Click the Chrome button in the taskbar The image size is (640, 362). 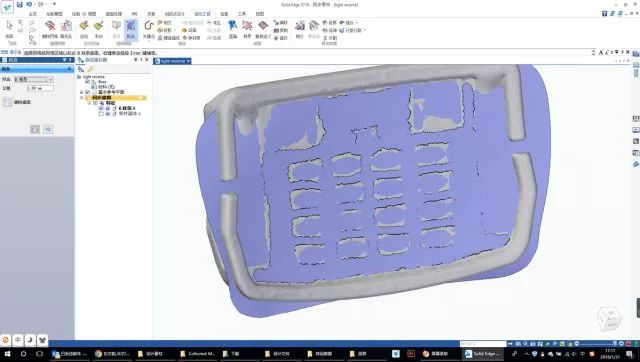[x=112, y=354]
